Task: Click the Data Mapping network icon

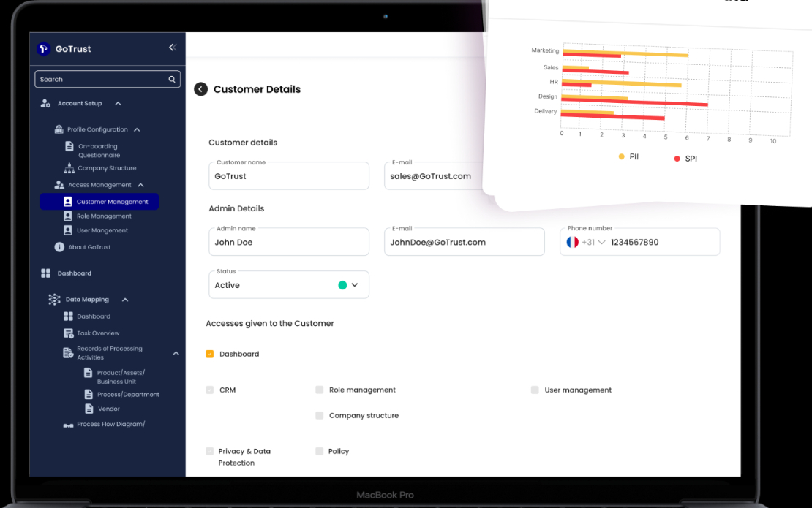Action: click(54, 300)
